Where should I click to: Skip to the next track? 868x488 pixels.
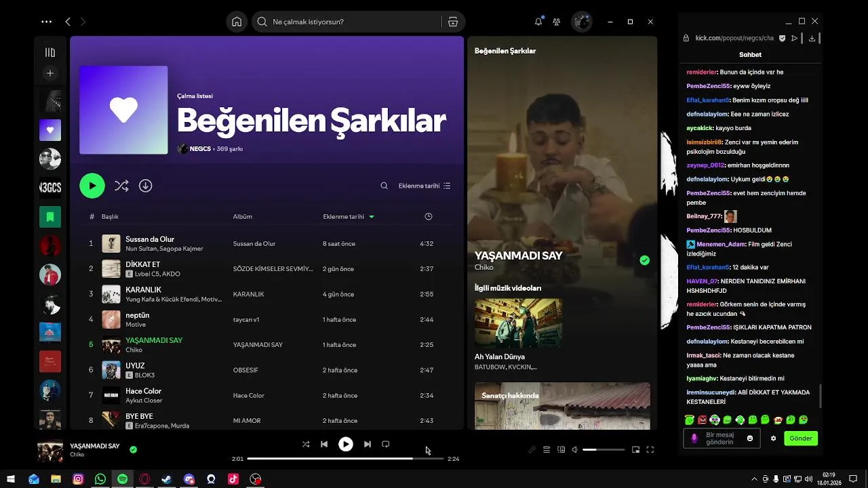(367, 444)
